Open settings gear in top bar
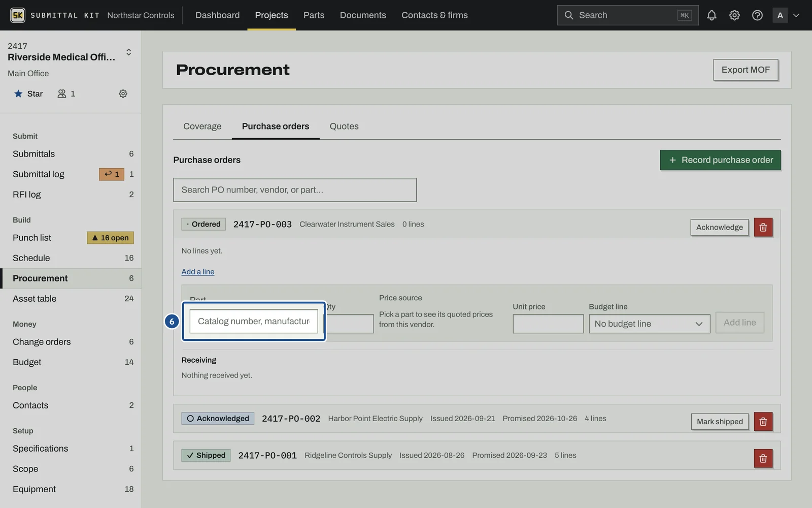This screenshot has height=508, width=812. tap(734, 15)
